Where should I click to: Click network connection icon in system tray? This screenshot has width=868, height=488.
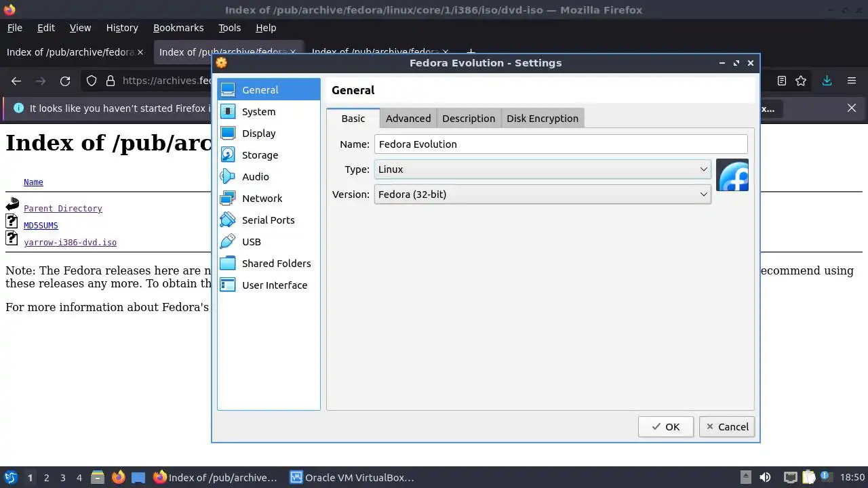click(x=790, y=477)
